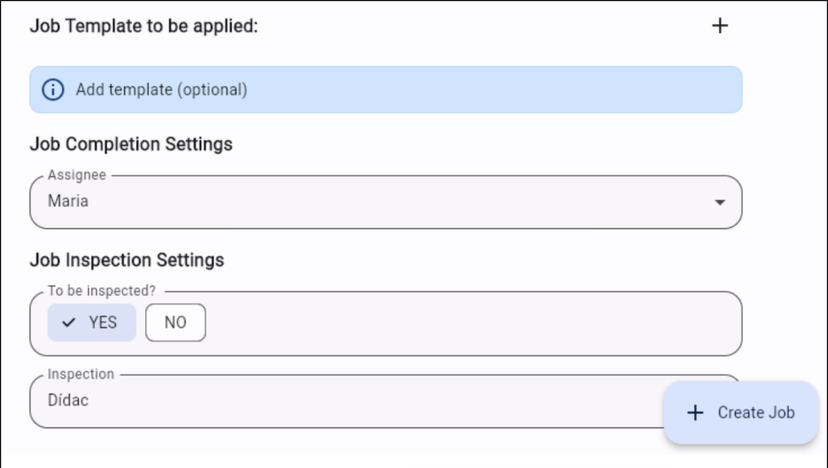Click the plus icon inside Create Job
The width and height of the screenshot is (828, 468).
(695, 413)
